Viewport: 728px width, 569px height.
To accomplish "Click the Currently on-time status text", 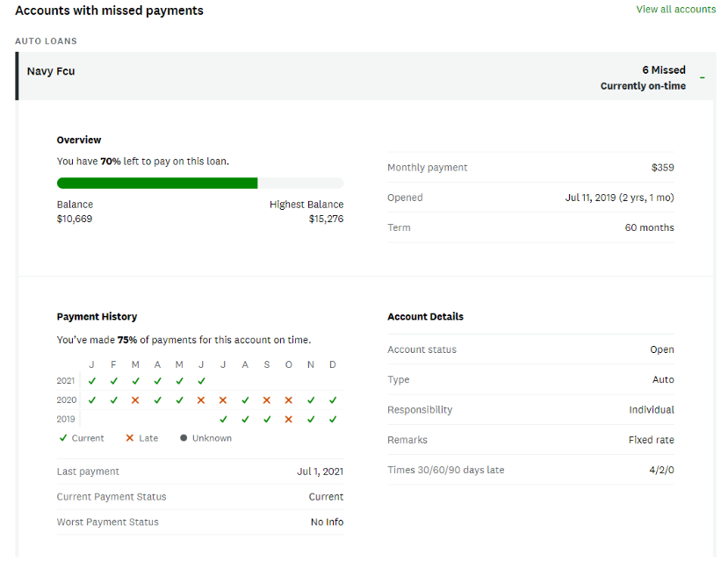I will (643, 86).
